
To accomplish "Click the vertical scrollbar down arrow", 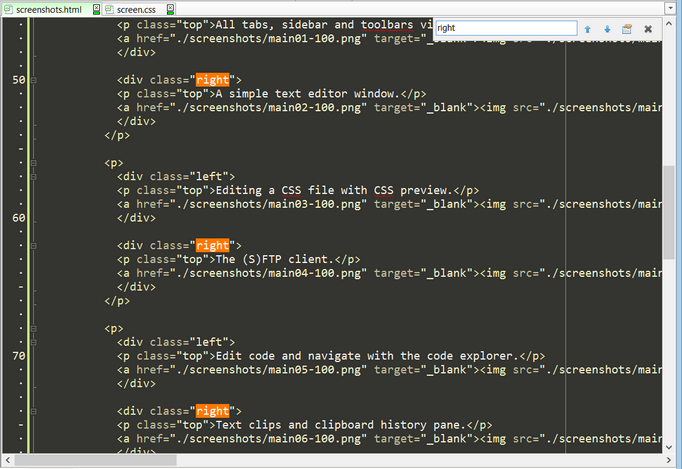I will tap(669, 447).
